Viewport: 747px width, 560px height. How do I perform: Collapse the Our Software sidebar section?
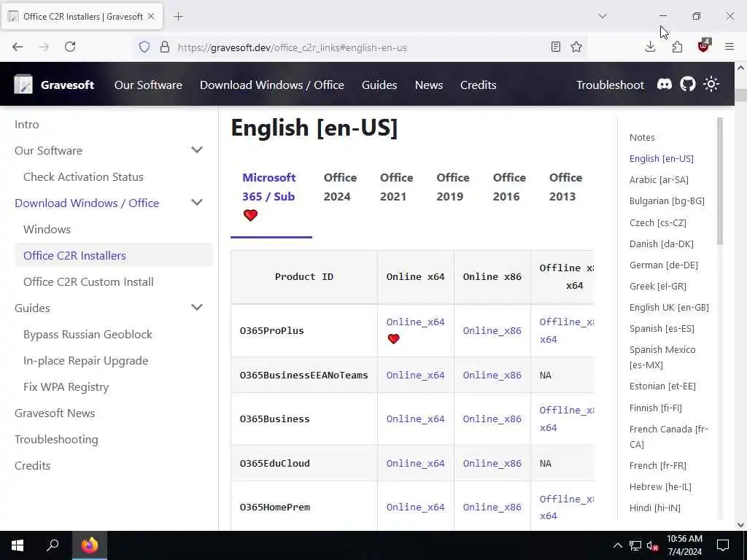coord(197,150)
